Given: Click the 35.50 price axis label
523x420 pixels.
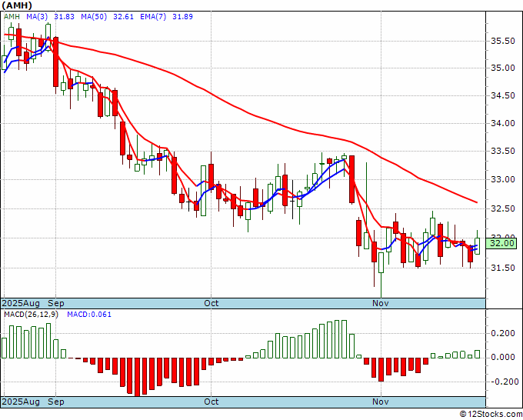Looking at the screenshot, I should coord(503,41).
